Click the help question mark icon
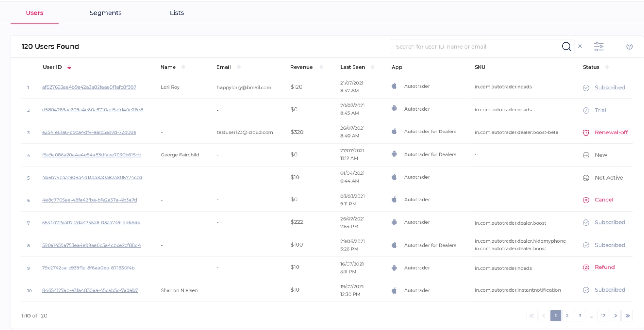This screenshot has height=330, width=644. point(629,47)
